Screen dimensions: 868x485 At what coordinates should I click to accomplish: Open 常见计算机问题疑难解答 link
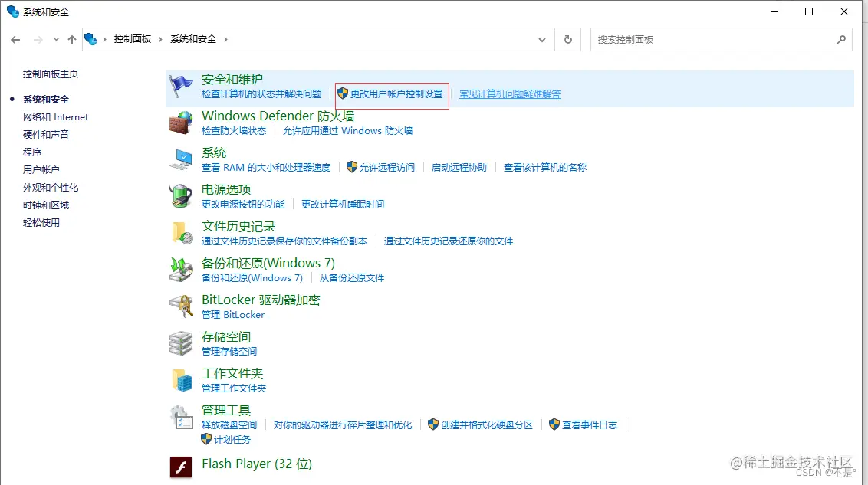tap(510, 94)
